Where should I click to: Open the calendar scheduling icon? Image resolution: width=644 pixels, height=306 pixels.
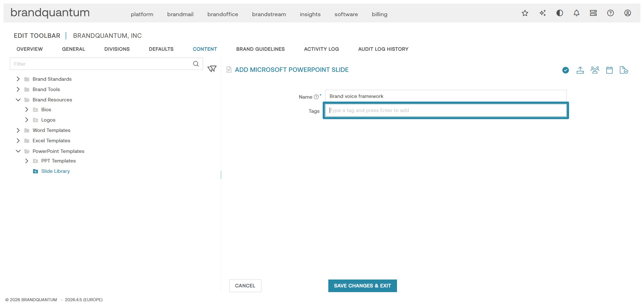click(609, 70)
